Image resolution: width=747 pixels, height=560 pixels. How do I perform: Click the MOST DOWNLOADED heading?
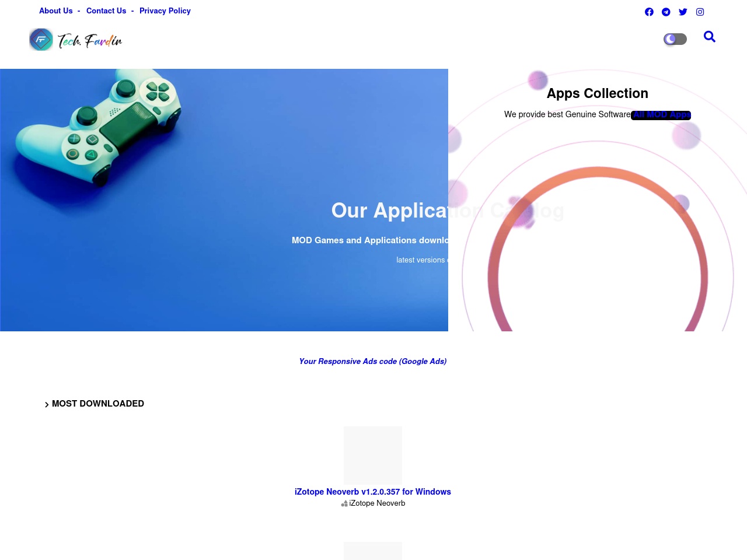click(x=98, y=404)
